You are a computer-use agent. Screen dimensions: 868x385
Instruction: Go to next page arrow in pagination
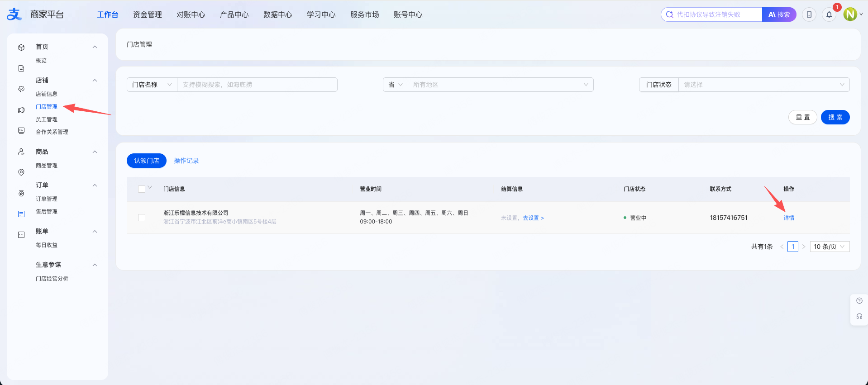[x=804, y=247]
